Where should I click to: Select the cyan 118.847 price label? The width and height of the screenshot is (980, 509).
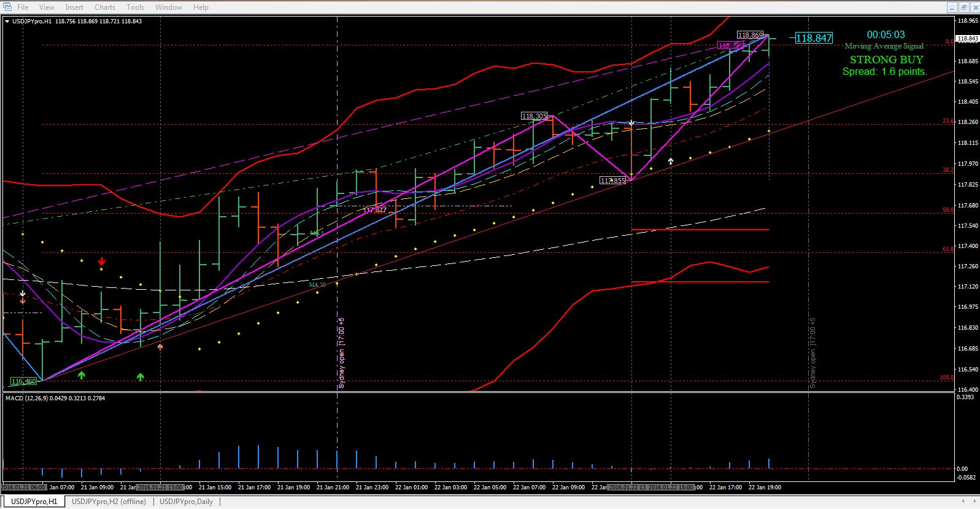[814, 38]
